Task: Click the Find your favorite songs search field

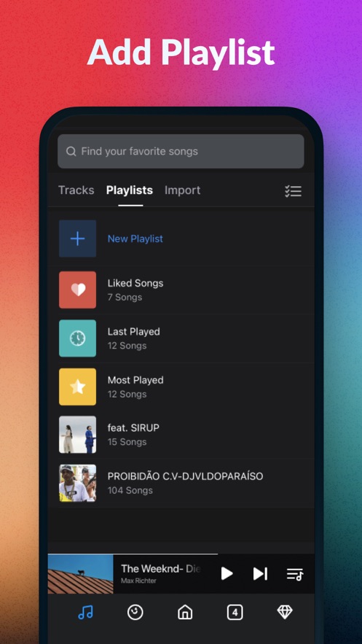Action: pos(181,151)
